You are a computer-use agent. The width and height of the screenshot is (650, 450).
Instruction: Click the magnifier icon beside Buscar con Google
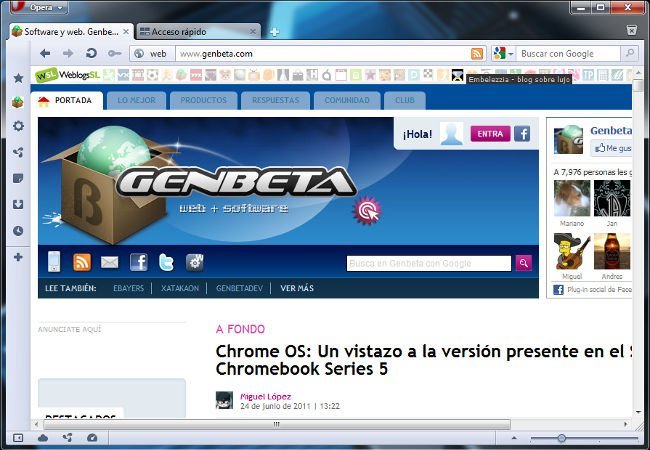pos(629,53)
